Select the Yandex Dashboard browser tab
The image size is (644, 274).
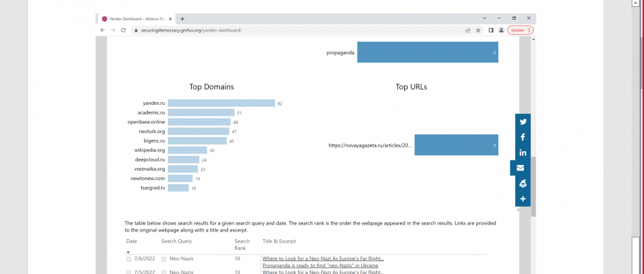(137, 18)
